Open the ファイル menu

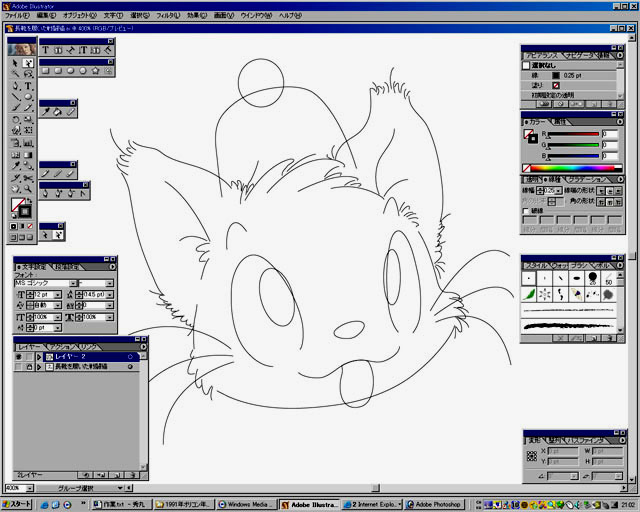17,16
